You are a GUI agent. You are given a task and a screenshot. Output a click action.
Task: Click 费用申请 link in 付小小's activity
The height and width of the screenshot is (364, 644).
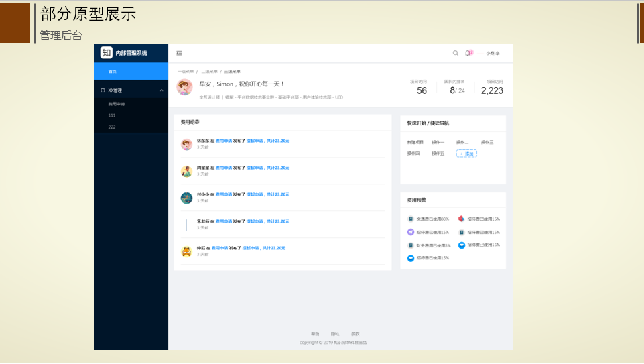coord(224,194)
